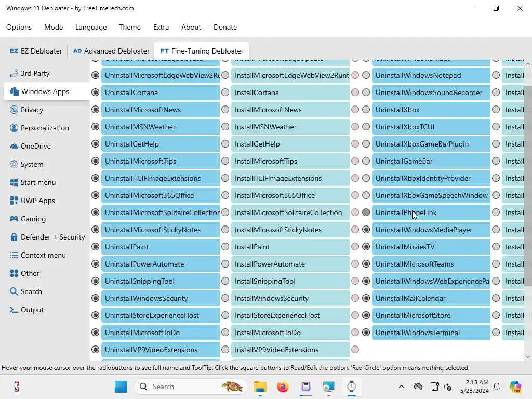The height and width of the screenshot is (399, 532).
Task: Click the InstallSnippingTool option button
Action: point(290,281)
